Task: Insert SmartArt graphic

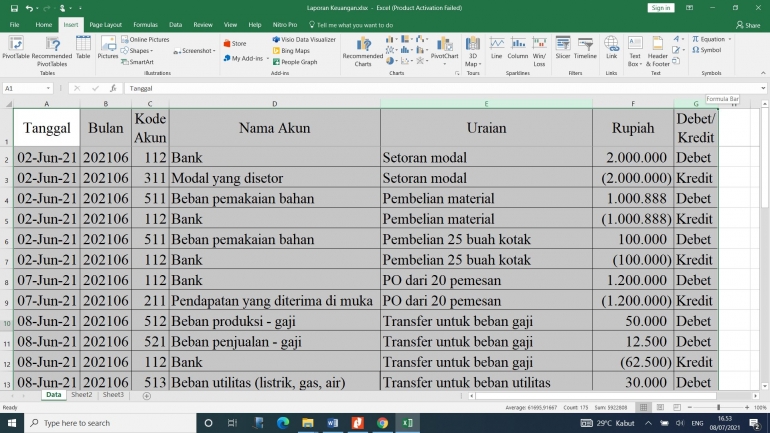Action: tap(138, 62)
